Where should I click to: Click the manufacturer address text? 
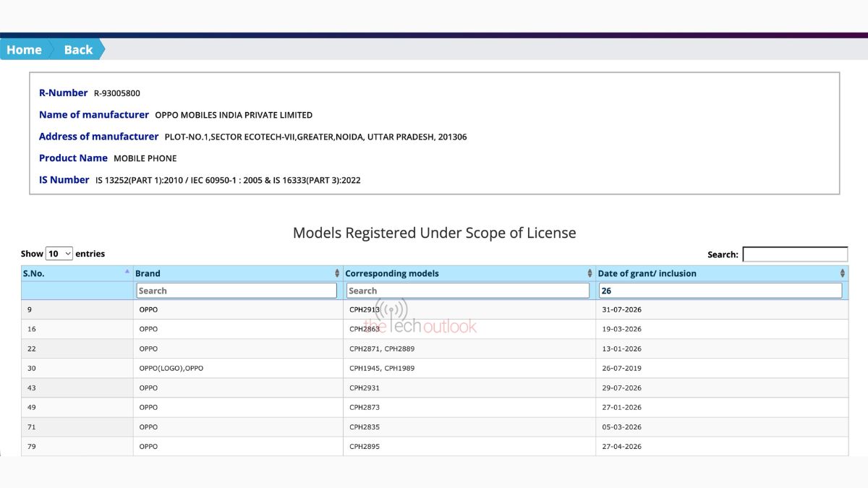tap(315, 137)
